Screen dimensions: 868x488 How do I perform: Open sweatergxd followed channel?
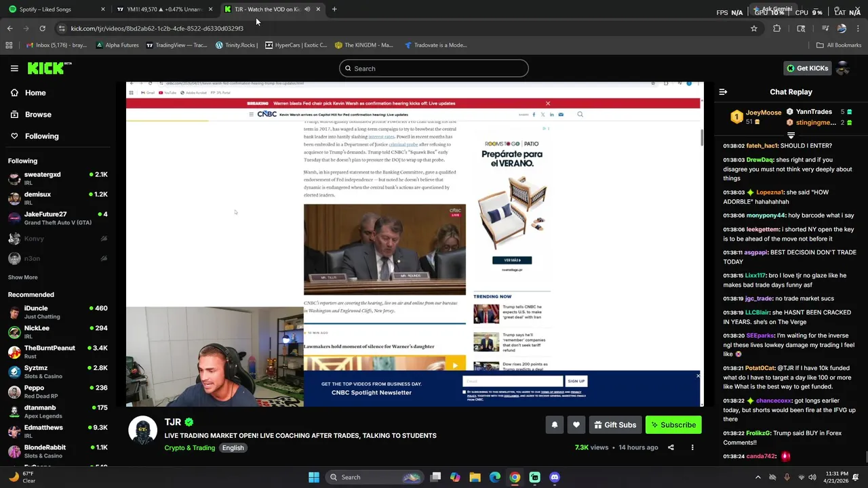[x=58, y=178]
